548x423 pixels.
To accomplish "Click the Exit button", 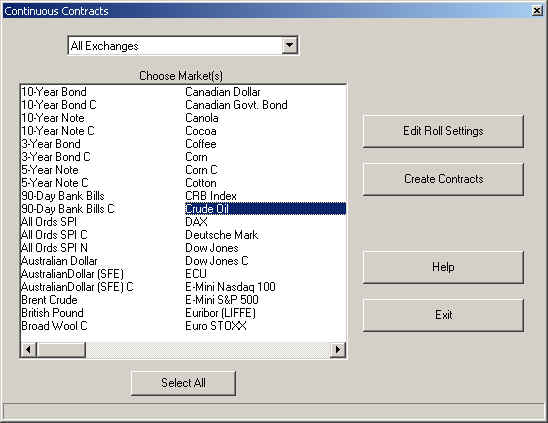I will click(443, 315).
